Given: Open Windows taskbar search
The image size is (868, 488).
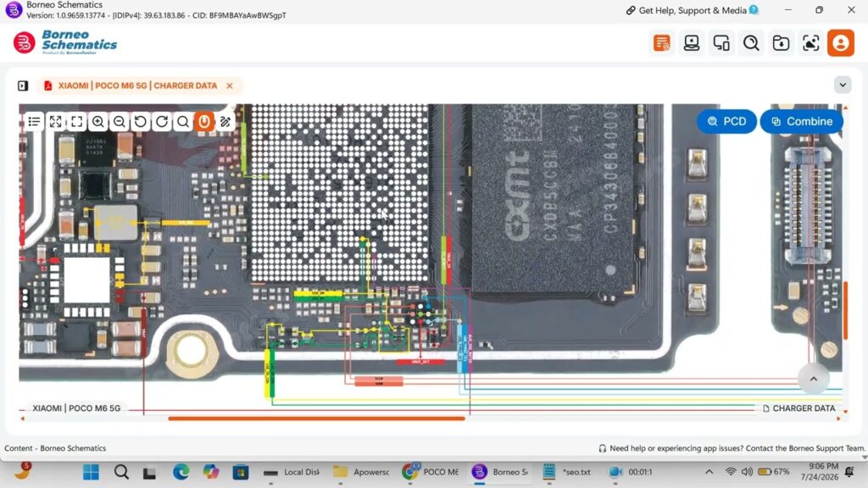Looking at the screenshot, I should 121,473.
